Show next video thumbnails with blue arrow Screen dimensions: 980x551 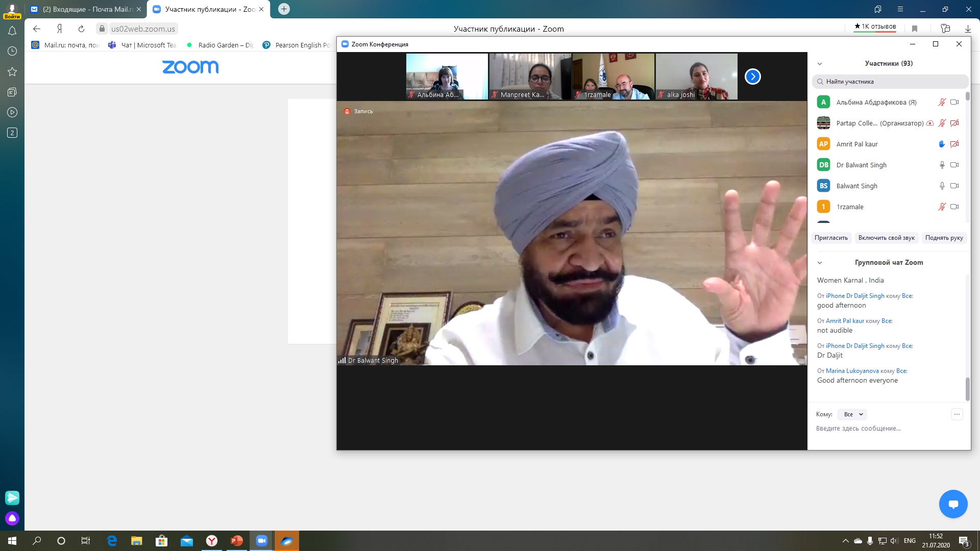pos(752,77)
